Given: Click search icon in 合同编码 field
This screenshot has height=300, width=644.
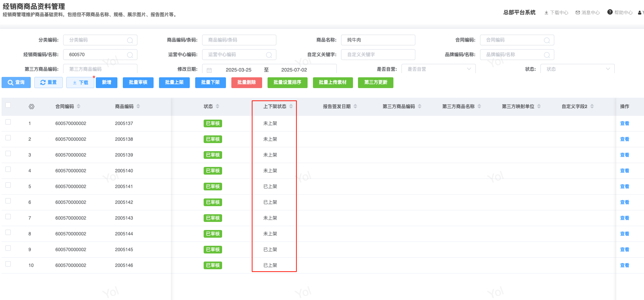Looking at the screenshot, I should (547, 40).
